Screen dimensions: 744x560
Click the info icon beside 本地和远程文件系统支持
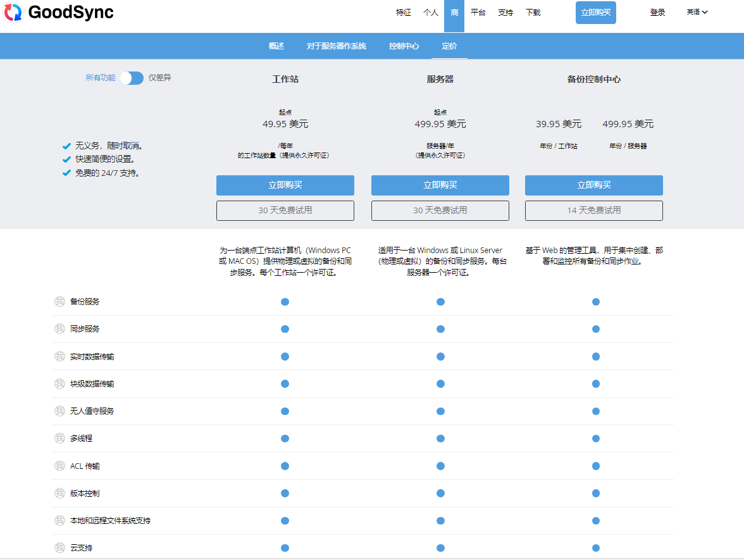59,521
